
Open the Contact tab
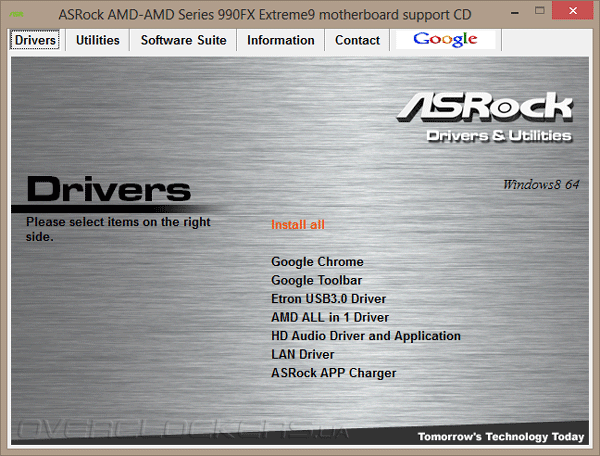pos(357,40)
